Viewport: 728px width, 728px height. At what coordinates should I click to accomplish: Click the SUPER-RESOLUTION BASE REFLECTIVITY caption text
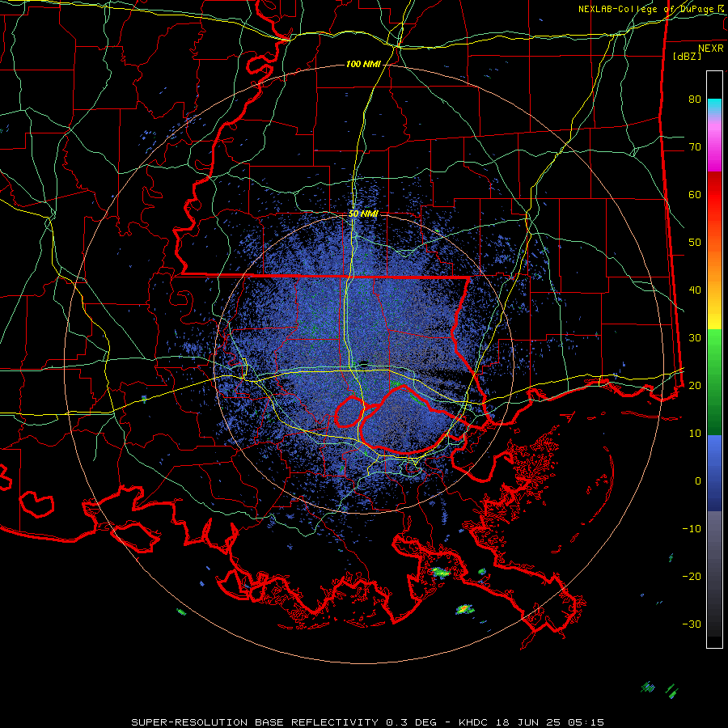[x=255, y=722]
